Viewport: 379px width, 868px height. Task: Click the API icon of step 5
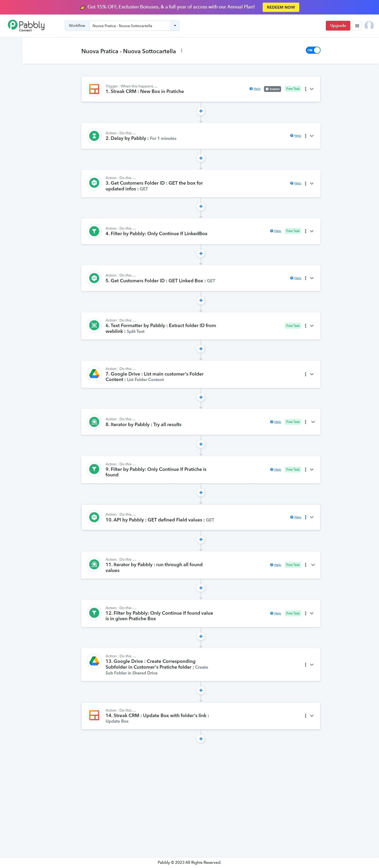coord(94,278)
